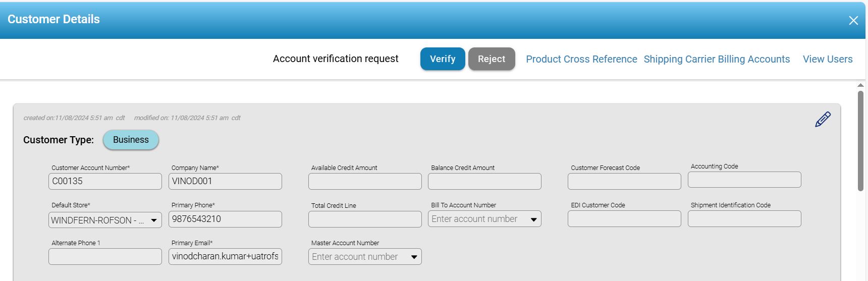This screenshot has width=868, height=281.
Task: Reject the account verification request
Action: pyautogui.click(x=492, y=59)
